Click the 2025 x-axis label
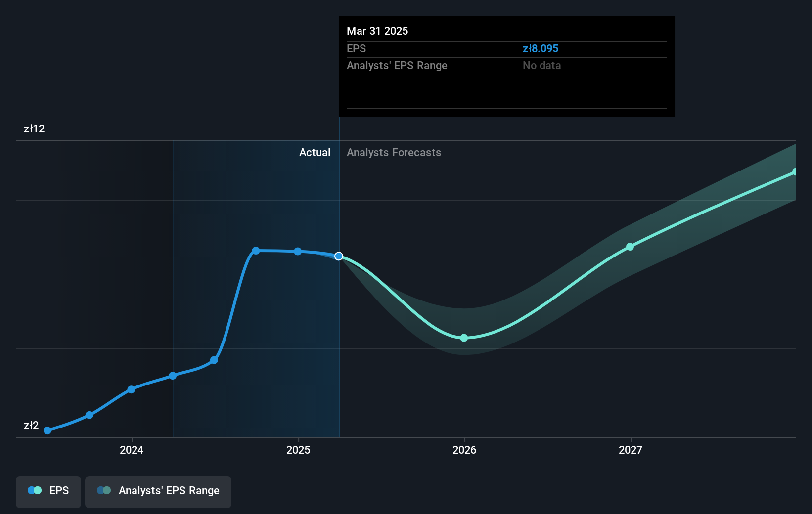This screenshot has width=812, height=514. (298, 450)
